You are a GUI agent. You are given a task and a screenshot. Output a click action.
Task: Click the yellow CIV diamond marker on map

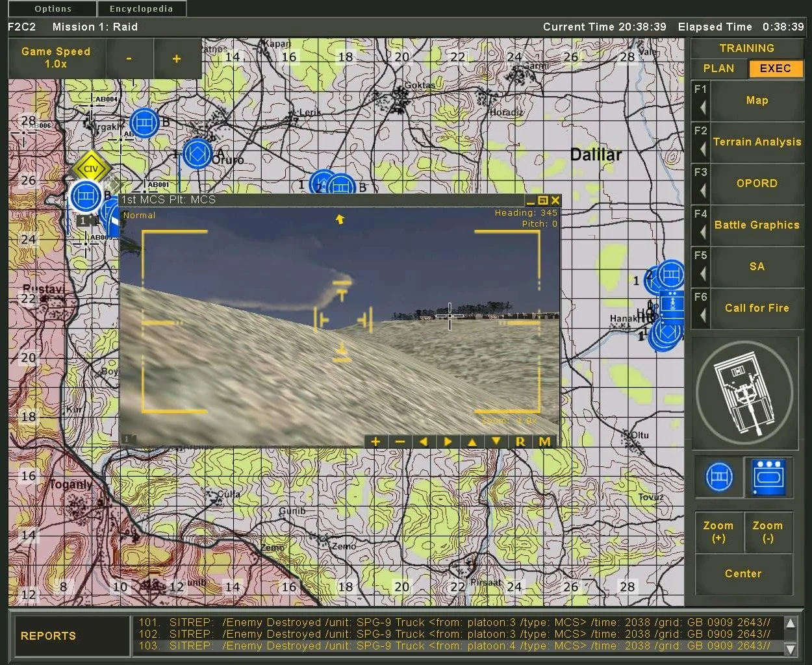90,169
